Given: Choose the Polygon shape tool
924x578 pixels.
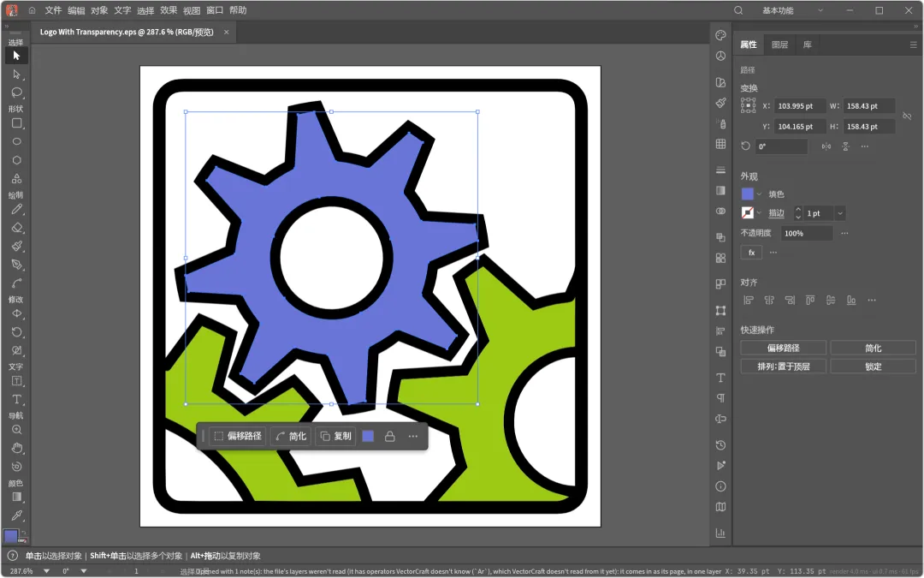Looking at the screenshot, I should (x=16, y=160).
